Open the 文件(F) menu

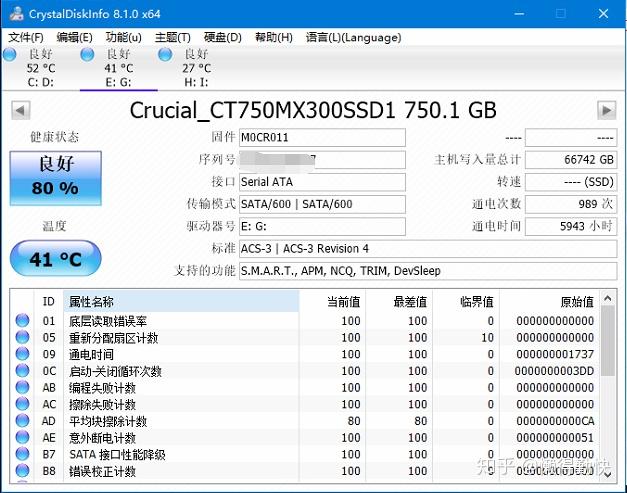click(26, 38)
